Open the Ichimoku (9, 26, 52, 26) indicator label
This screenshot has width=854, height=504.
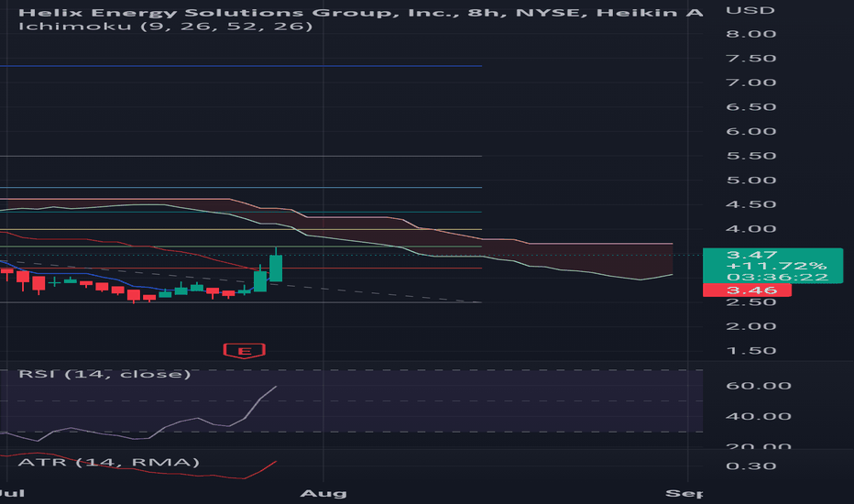[x=166, y=27]
